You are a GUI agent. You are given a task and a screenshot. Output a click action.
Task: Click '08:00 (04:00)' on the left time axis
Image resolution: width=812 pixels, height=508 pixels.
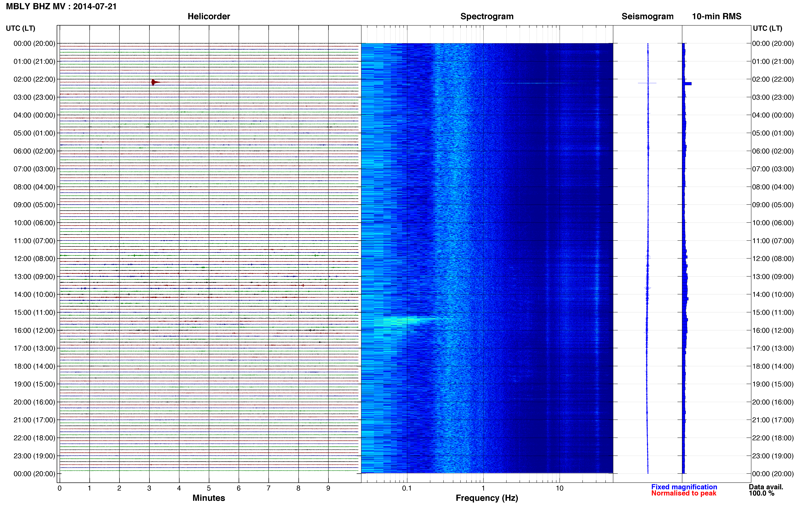34,187
